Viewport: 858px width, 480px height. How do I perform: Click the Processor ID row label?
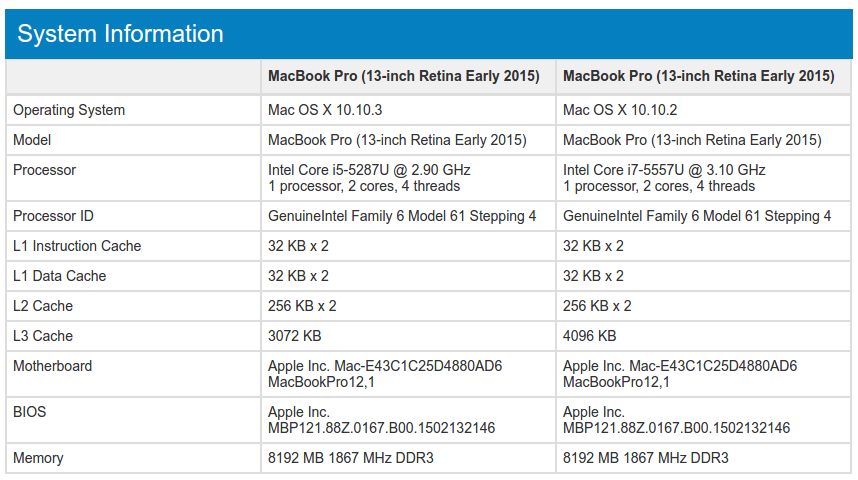tap(53, 216)
